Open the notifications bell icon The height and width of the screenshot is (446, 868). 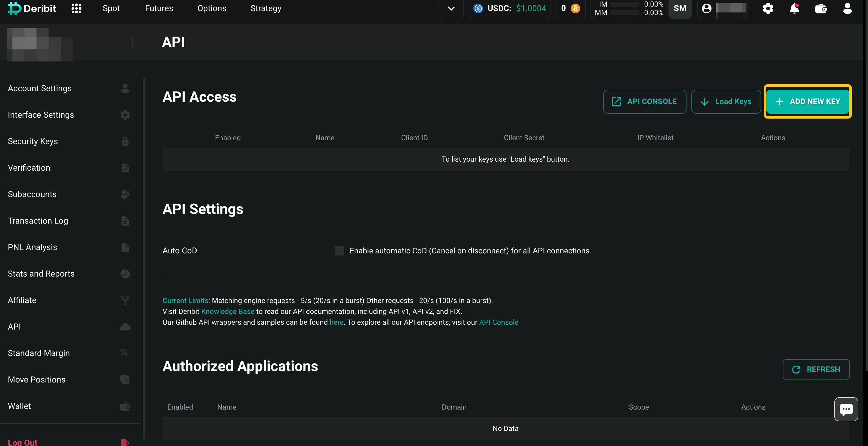pos(794,8)
